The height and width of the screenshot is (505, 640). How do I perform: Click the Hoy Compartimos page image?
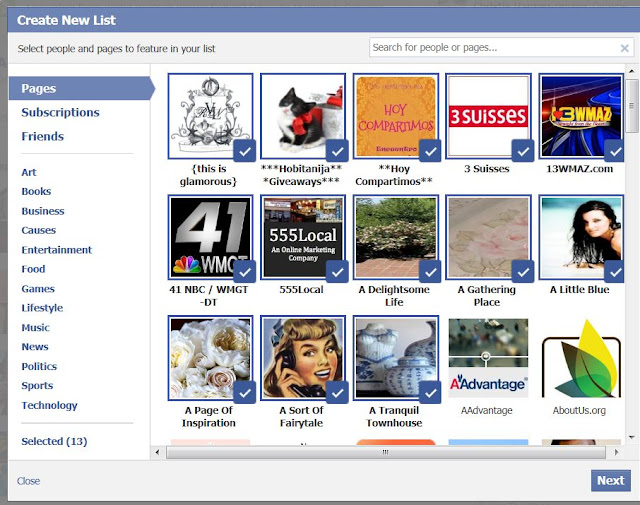396,116
